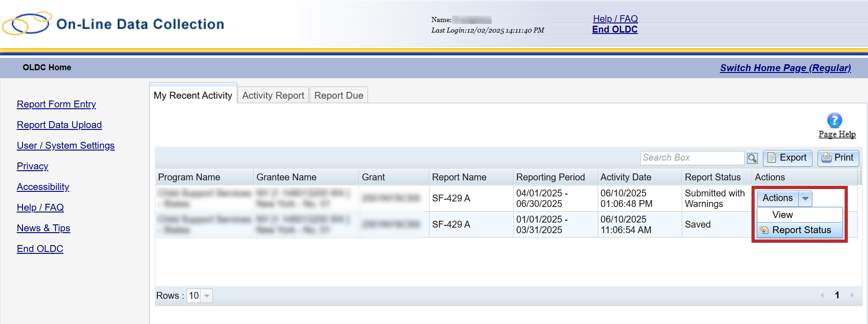Choose View from the Actions menu
868x324 pixels.
[782, 215]
